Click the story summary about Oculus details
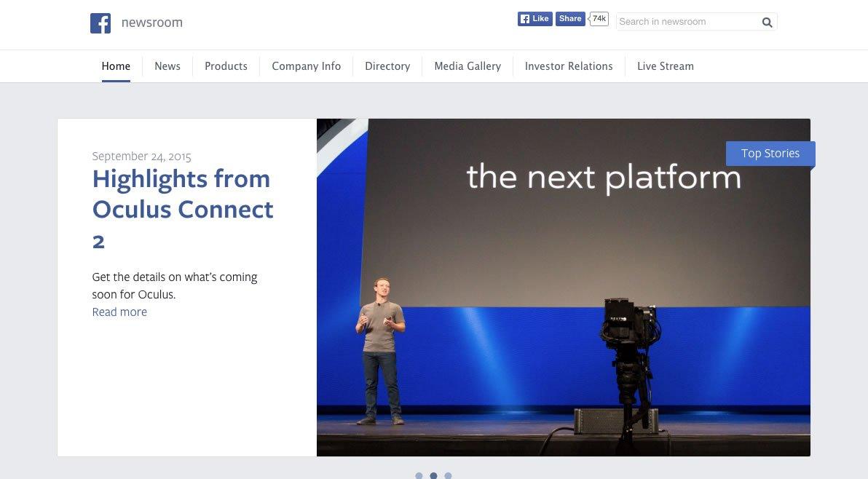Image resolution: width=868 pixels, height=479 pixels. point(174,285)
